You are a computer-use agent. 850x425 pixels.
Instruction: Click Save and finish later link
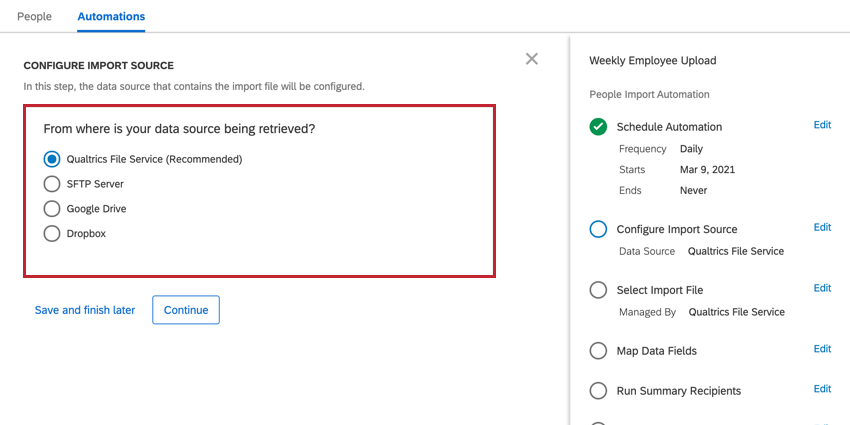click(x=85, y=310)
